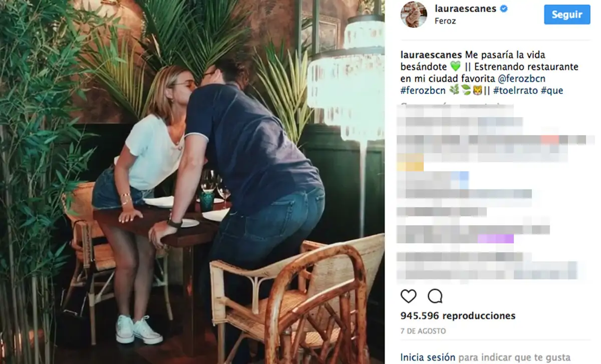Screen dimensions: 601x364
Task: Click the Inicia sesión link
Action: [428, 357]
